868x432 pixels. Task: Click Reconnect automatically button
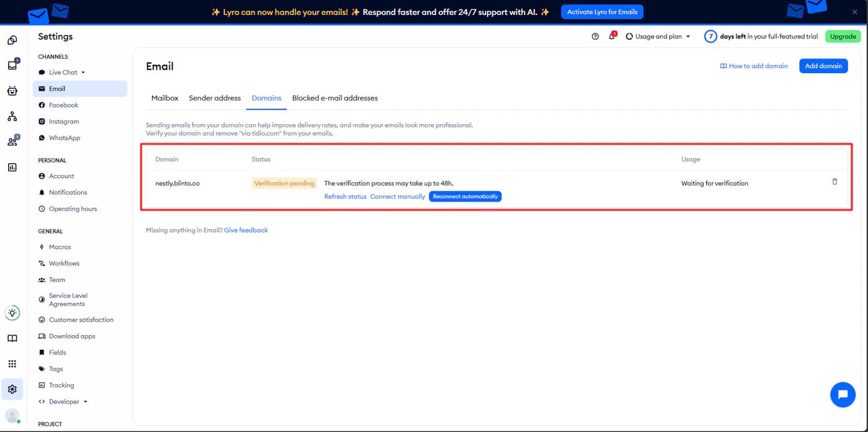(x=465, y=196)
